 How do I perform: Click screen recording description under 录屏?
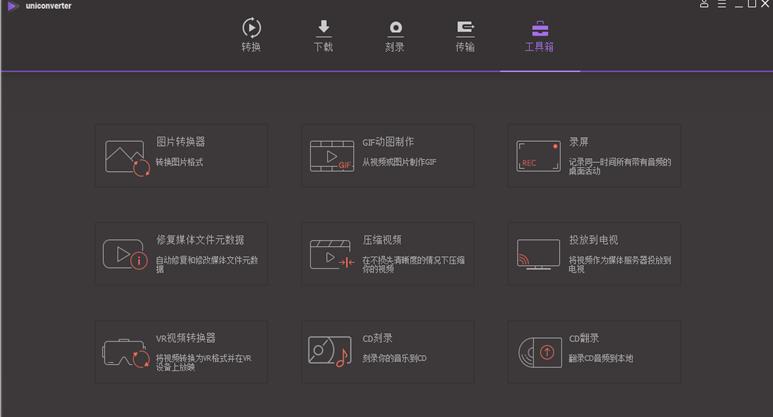pyautogui.click(x=620, y=167)
